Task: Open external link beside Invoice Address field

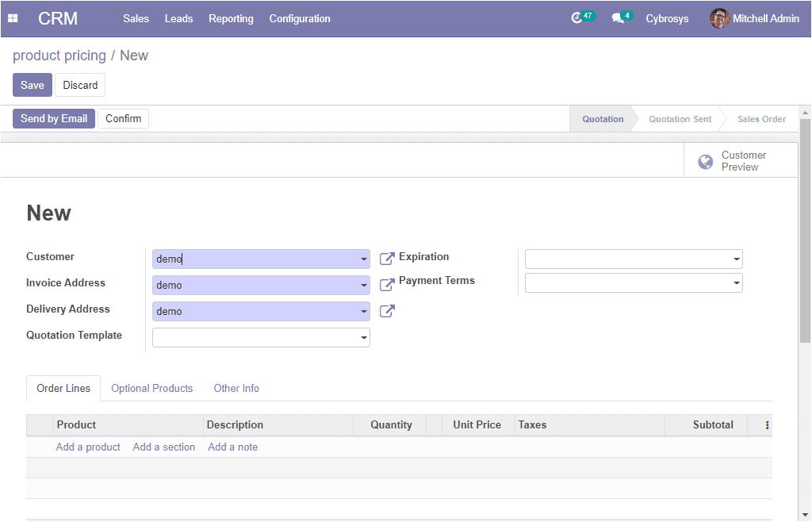Action: click(387, 285)
